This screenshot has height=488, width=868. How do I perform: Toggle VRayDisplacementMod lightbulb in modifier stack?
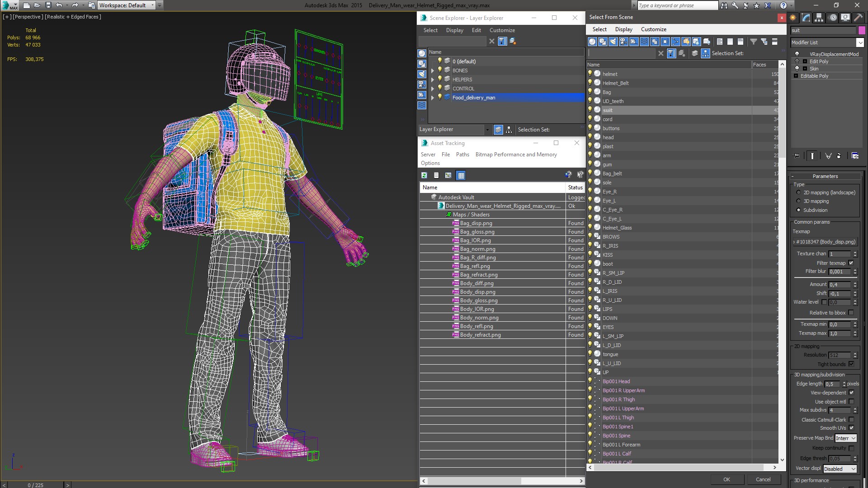[797, 54]
